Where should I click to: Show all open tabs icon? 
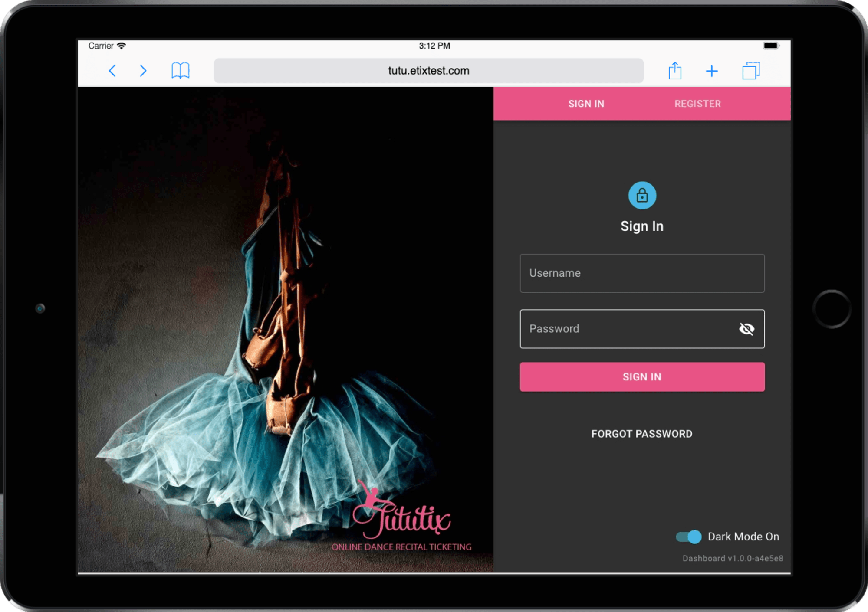pos(751,70)
